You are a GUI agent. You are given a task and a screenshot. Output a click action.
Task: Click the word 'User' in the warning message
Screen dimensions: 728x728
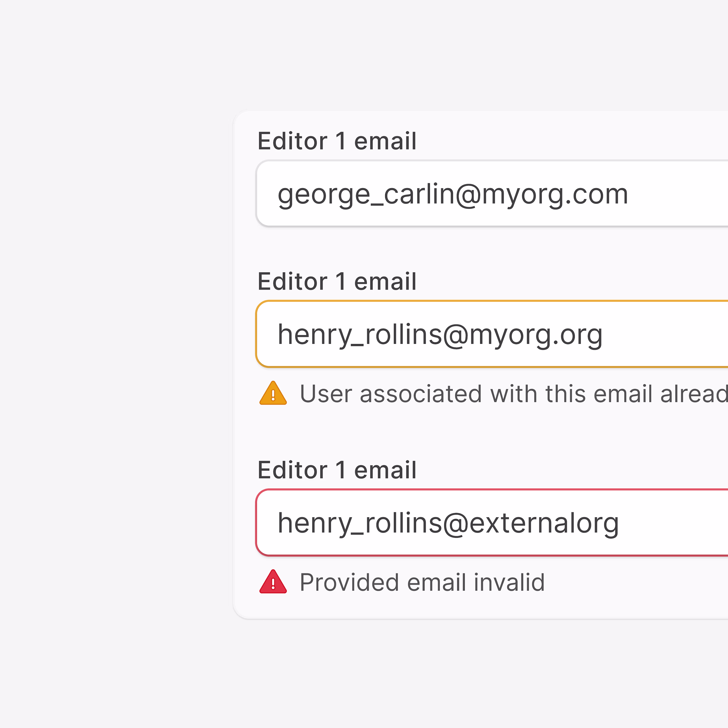[326, 394]
